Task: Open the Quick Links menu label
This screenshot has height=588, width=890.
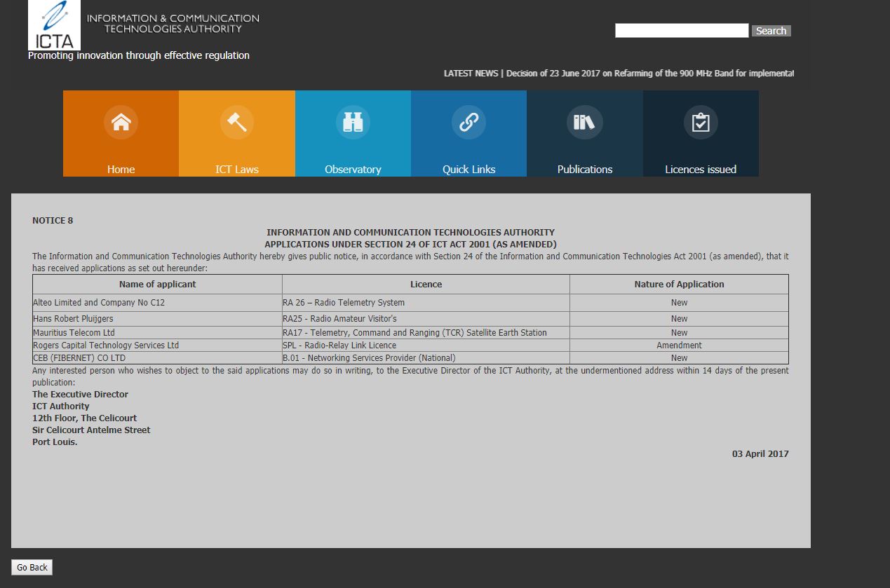Action: point(468,170)
